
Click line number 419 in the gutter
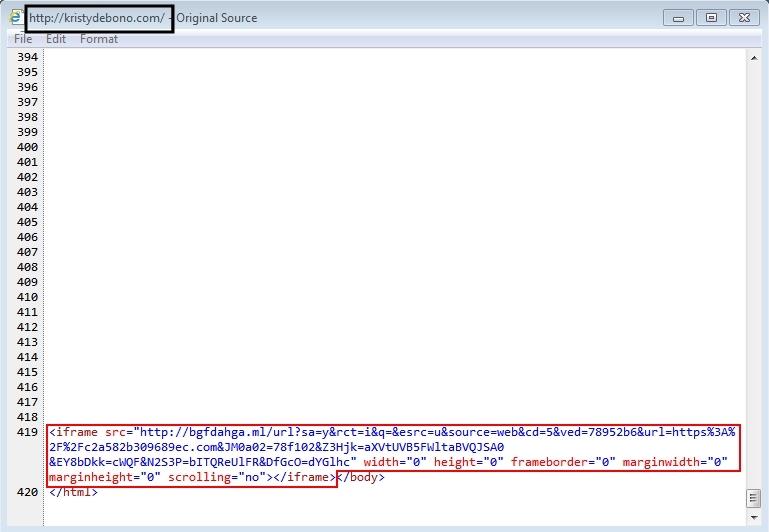pos(28,432)
